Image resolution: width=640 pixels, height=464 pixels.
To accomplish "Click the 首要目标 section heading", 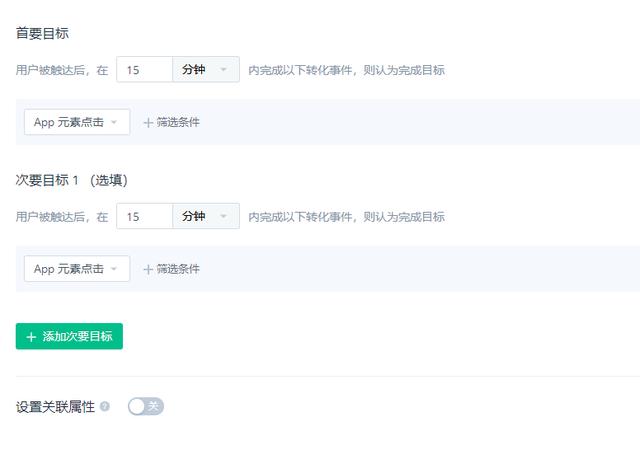I will pyautogui.click(x=42, y=33).
